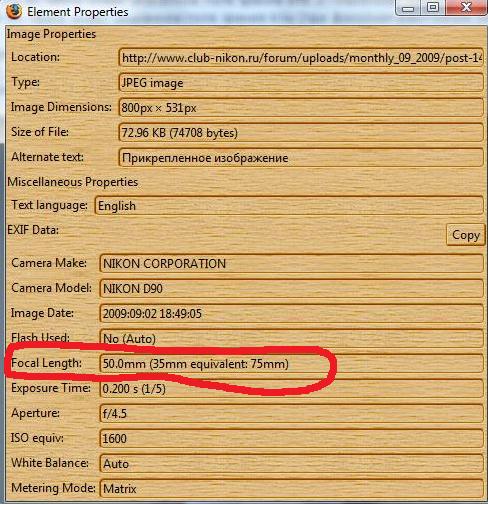Click the Firefox icon in title bar

(x=13, y=11)
